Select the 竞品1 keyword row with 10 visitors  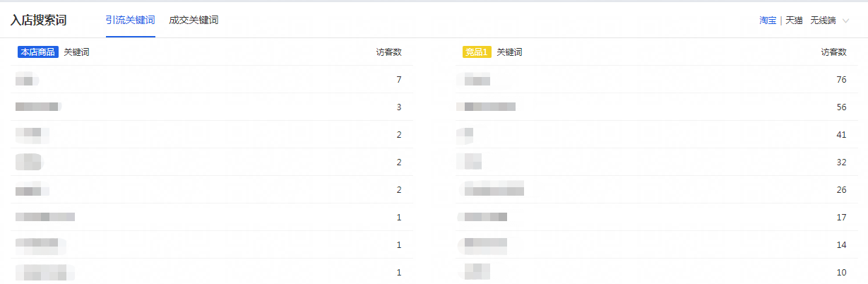click(657, 272)
